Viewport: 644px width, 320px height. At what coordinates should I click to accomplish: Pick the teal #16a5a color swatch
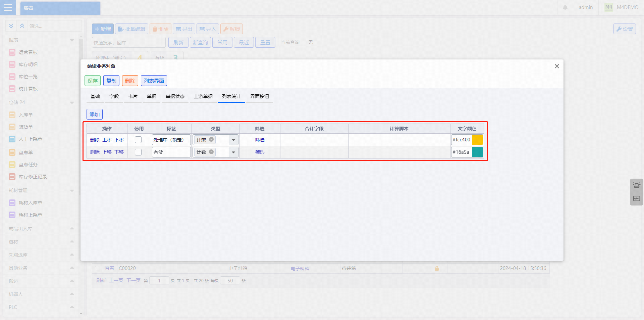pyautogui.click(x=477, y=152)
